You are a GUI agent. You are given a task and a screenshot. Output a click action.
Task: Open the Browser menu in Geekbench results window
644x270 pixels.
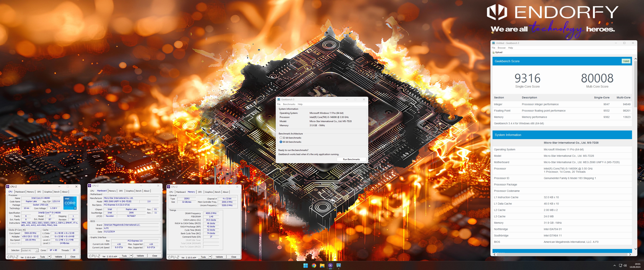[x=502, y=48]
